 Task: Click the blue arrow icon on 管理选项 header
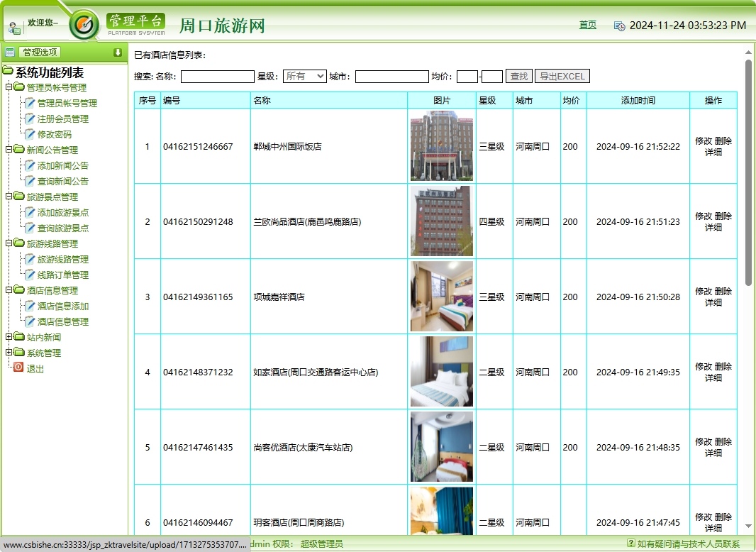pos(118,52)
